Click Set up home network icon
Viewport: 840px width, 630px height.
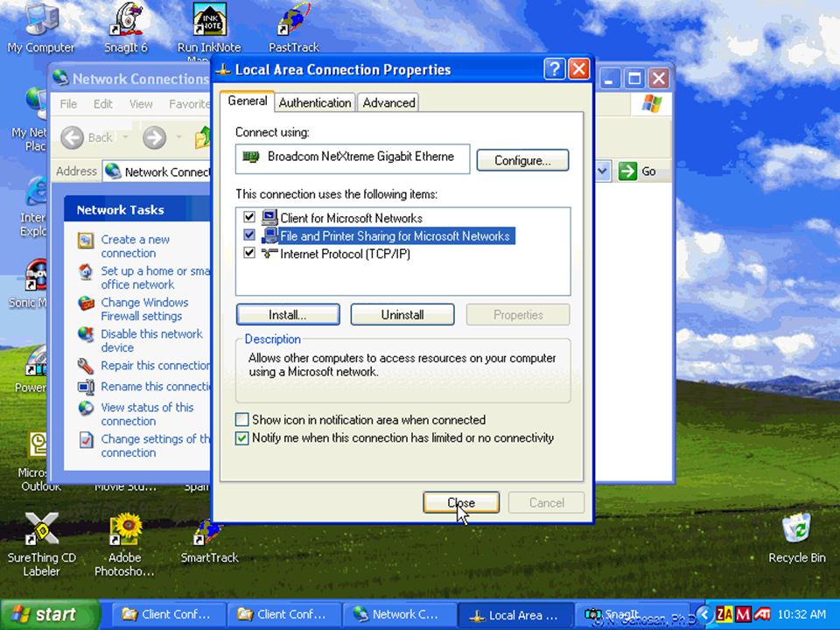pyautogui.click(x=86, y=272)
